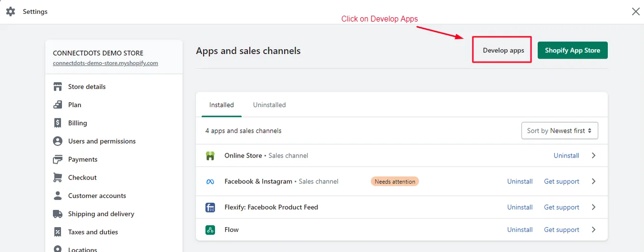This screenshot has height=252, width=644.
Task: Click the 4 apps and sales channels text
Action: pyautogui.click(x=243, y=131)
